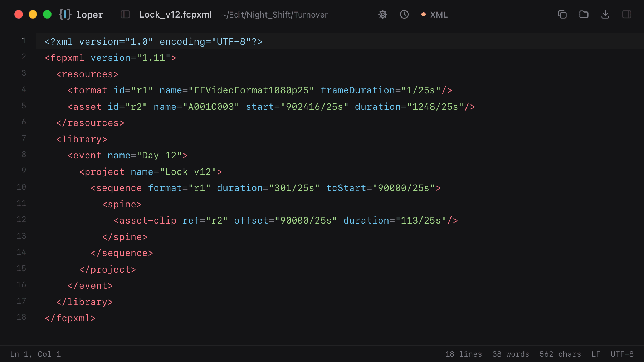Screen dimensions: 644x362
Task: Click line number 10 in gutter
Action: [x=21, y=187]
